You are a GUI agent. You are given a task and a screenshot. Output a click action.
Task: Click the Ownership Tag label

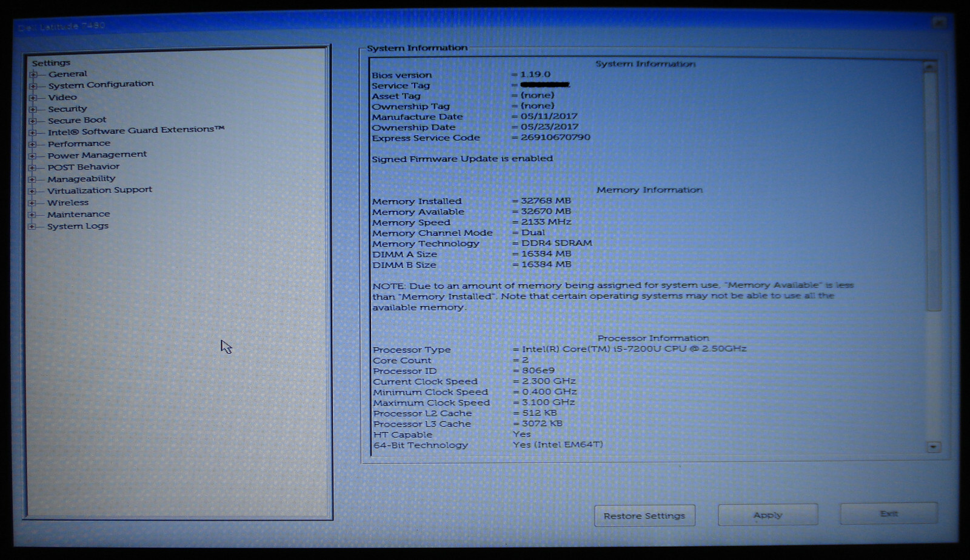pyautogui.click(x=410, y=107)
